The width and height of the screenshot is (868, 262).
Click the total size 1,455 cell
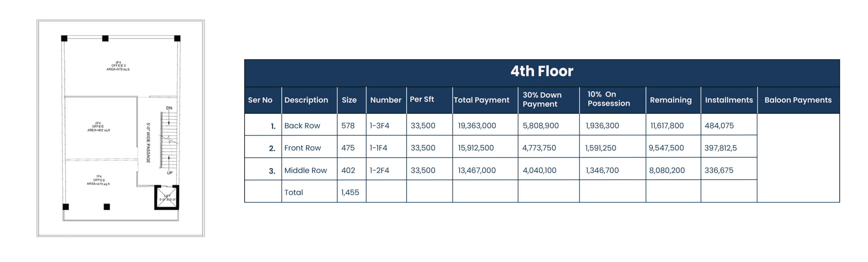click(350, 193)
